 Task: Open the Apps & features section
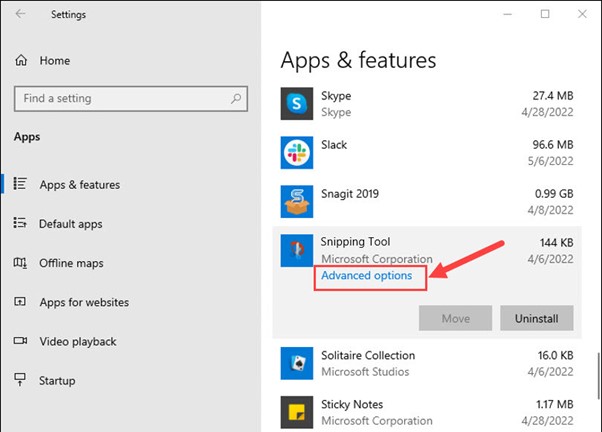[x=80, y=185]
